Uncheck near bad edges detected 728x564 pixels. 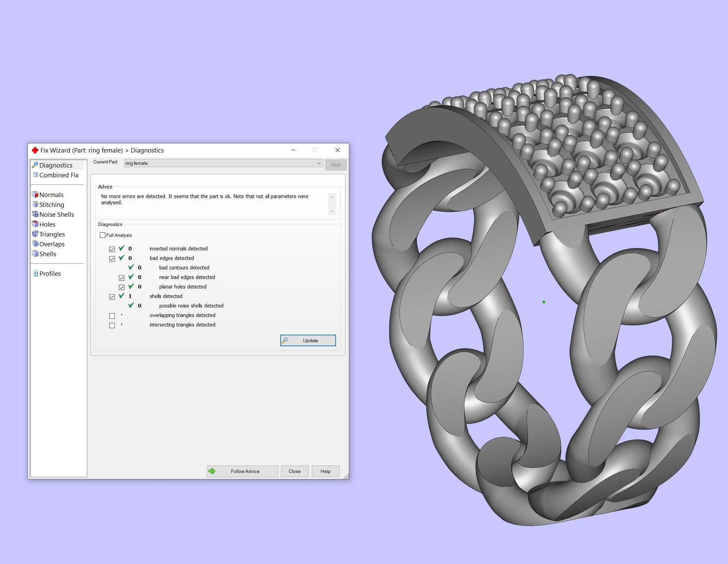[x=121, y=278]
